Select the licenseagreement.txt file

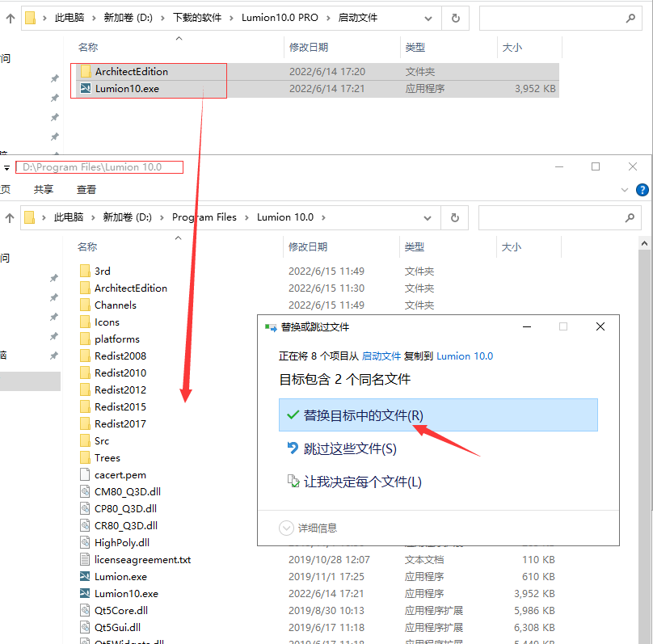[x=142, y=560]
